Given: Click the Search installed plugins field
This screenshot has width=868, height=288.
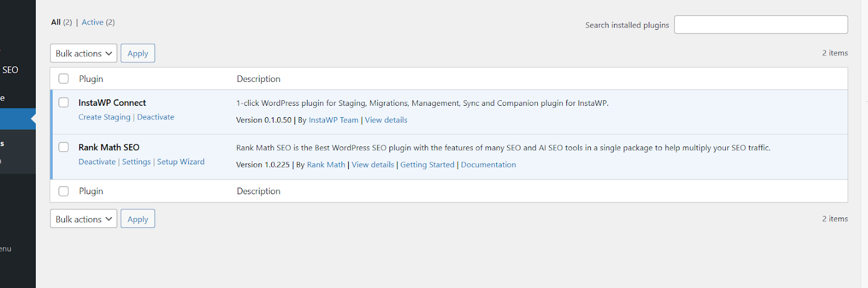Looking at the screenshot, I should pyautogui.click(x=761, y=24).
